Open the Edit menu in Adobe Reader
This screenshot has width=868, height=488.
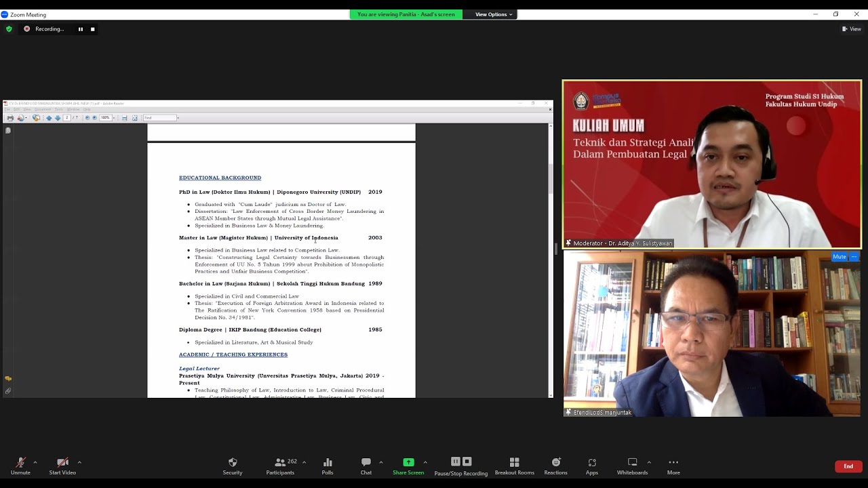coord(16,109)
